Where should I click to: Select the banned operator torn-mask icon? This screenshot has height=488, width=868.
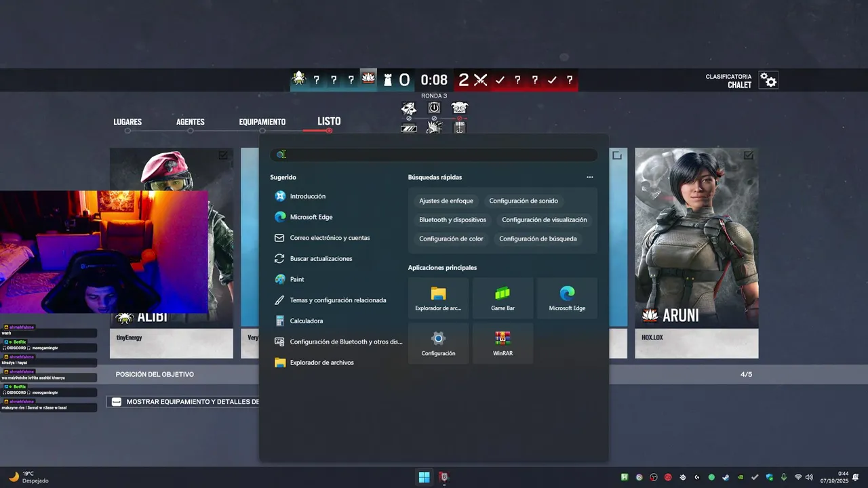click(408, 108)
